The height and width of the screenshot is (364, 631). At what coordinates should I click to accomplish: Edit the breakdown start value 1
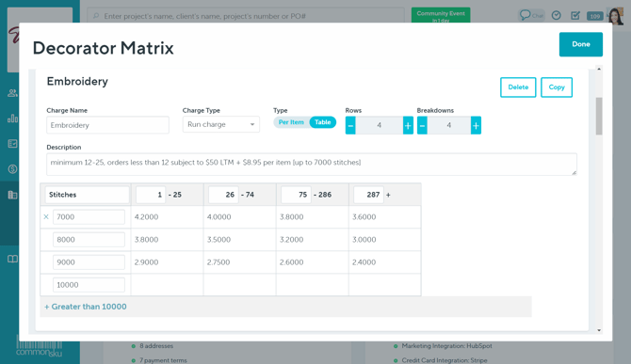click(x=151, y=195)
